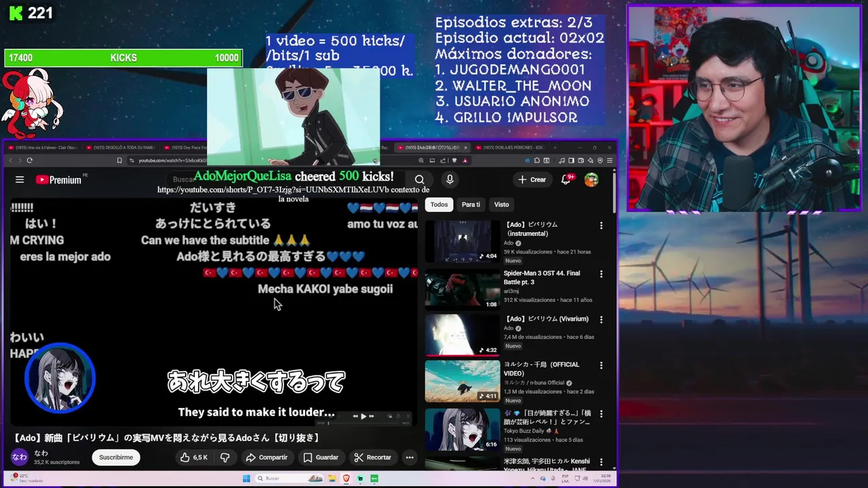Click the なわ channel name

[x=41, y=453]
